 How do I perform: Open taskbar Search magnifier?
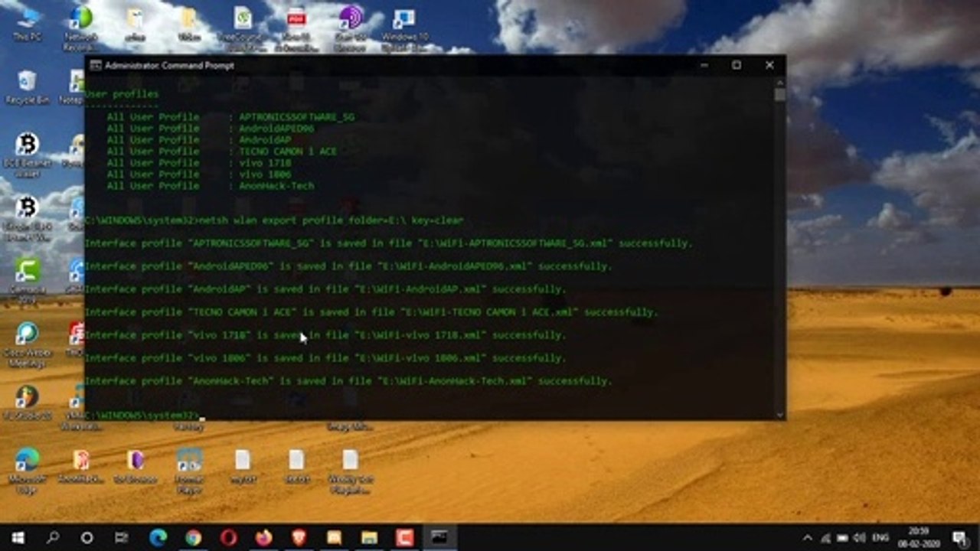point(53,538)
